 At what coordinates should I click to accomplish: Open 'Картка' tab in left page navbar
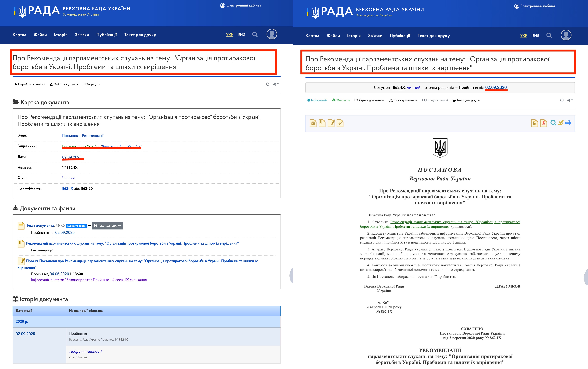pyautogui.click(x=19, y=35)
